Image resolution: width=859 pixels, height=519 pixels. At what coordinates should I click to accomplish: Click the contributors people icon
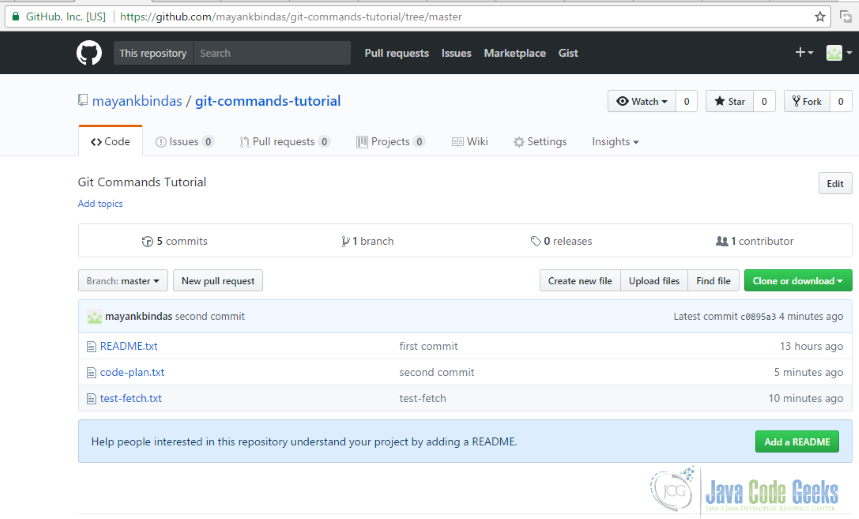pos(722,241)
